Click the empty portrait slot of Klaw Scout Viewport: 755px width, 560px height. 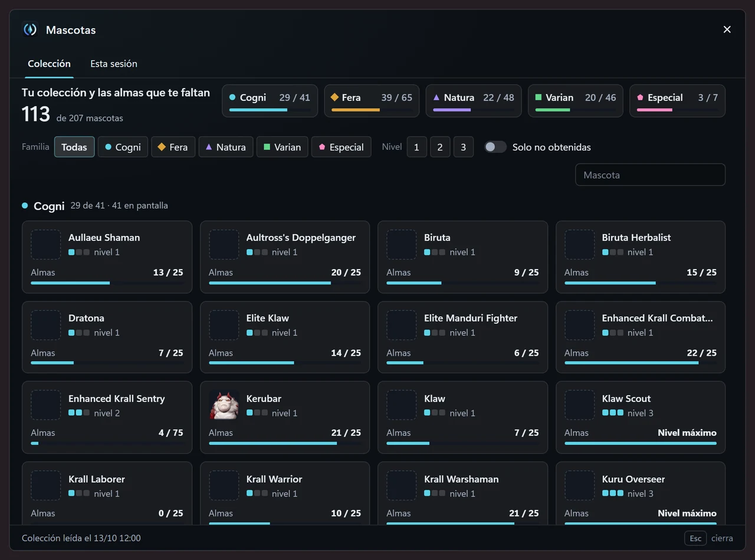(x=579, y=405)
